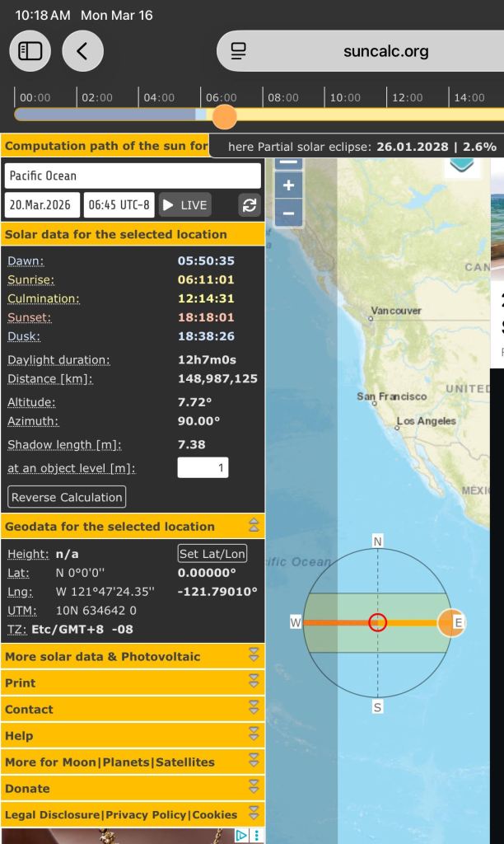The height and width of the screenshot is (844, 504).
Task: Click the Pacific Ocean location field
Action: tap(133, 176)
